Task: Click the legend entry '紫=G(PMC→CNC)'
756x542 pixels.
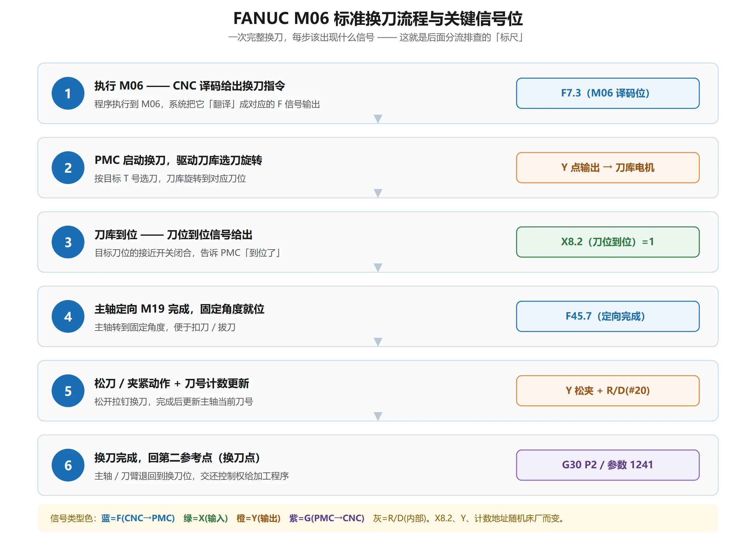Action: click(x=327, y=518)
